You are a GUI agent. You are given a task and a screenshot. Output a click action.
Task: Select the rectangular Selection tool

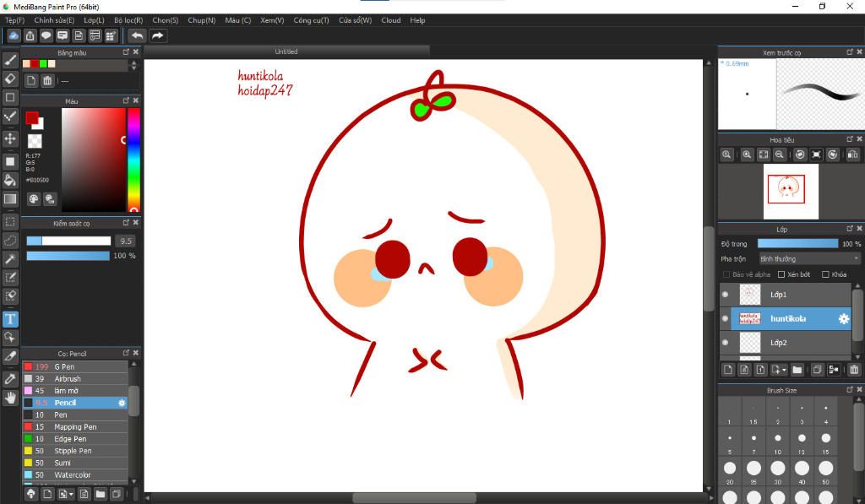tap(10, 222)
